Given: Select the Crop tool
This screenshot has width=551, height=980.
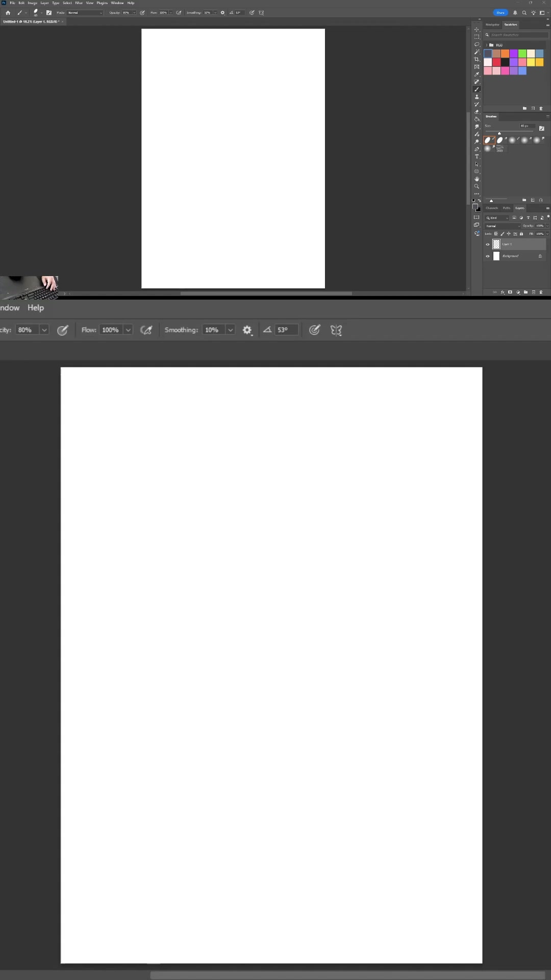Looking at the screenshot, I should (477, 59).
